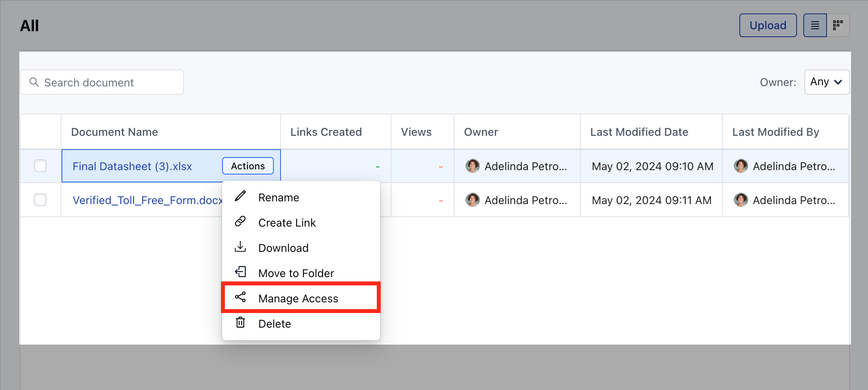868x390 pixels.
Task: Check the Final Datasheet (3).xlsx row checkbox
Action: click(40, 166)
